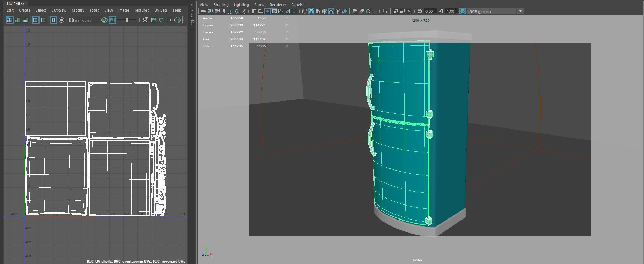
Task: Click the Bookmarks icon in viewport toolbar
Action: 224,11
